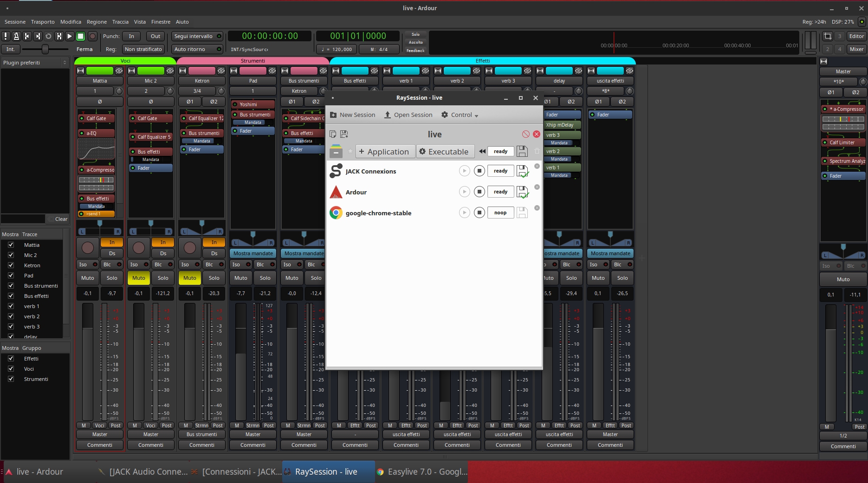Click the rewind arrows icon in RaySession
Image resolution: width=868 pixels, height=483 pixels.
point(482,151)
